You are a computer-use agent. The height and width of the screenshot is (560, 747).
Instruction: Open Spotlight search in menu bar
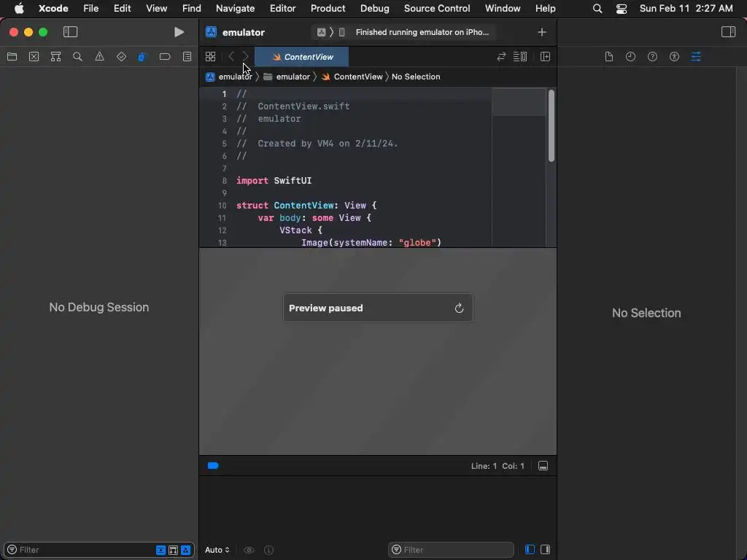pos(597,9)
